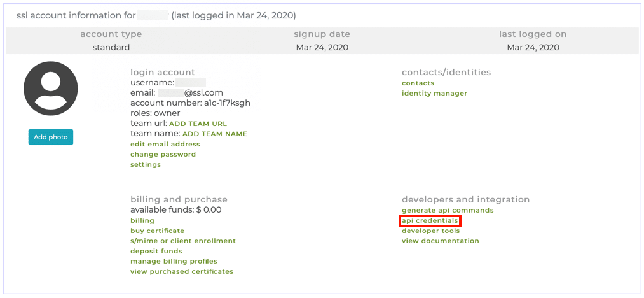Open the billing link
This screenshot has width=644, height=298.
(x=142, y=220)
